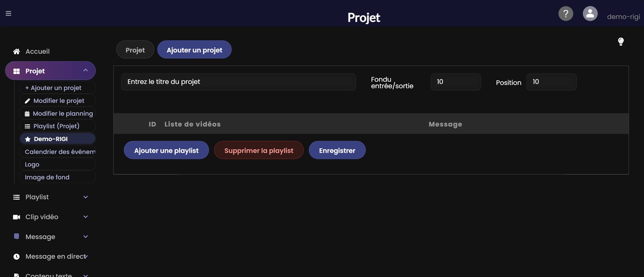
Task: Expand the Message en direct chevron
Action: tap(86, 256)
